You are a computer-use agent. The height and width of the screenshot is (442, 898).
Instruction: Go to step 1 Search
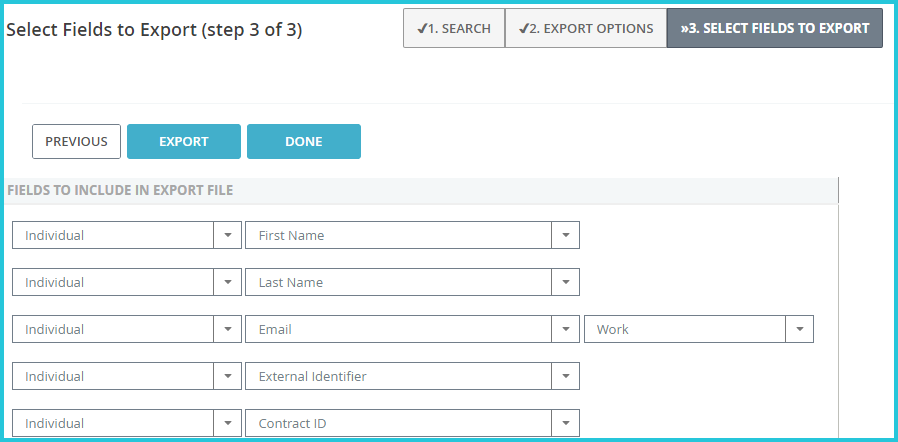tap(454, 28)
